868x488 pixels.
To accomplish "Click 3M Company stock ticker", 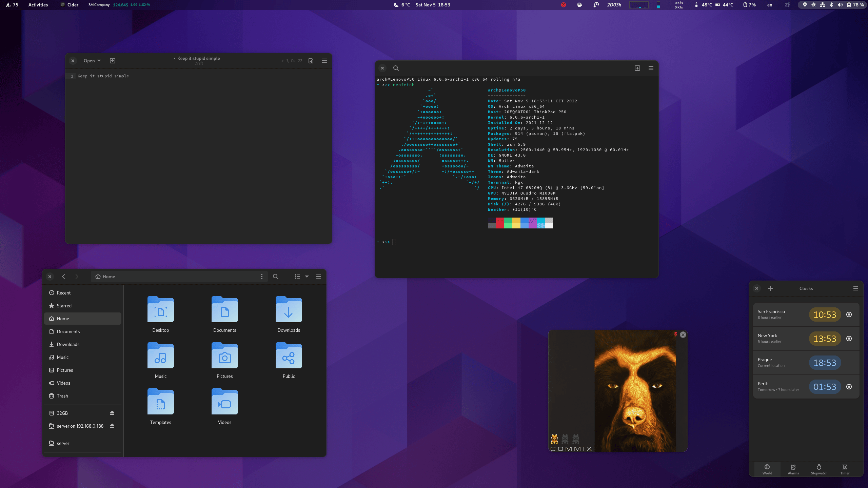I will 119,5.
